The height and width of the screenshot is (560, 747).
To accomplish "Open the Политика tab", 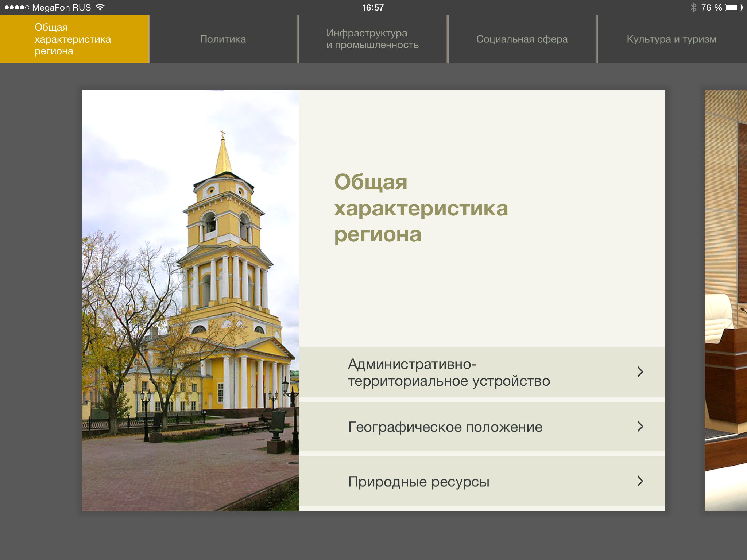I will pyautogui.click(x=223, y=39).
